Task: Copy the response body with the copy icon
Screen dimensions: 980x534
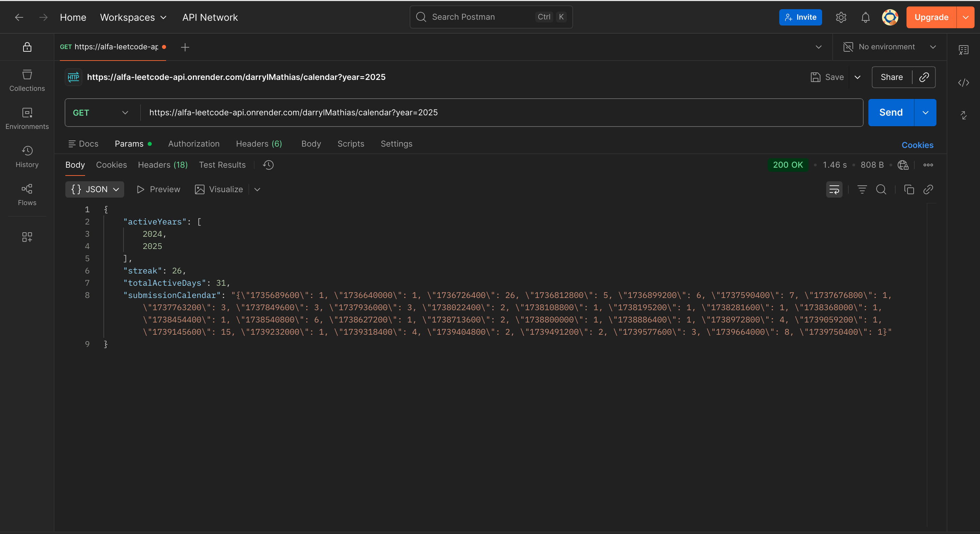Action: (x=909, y=189)
